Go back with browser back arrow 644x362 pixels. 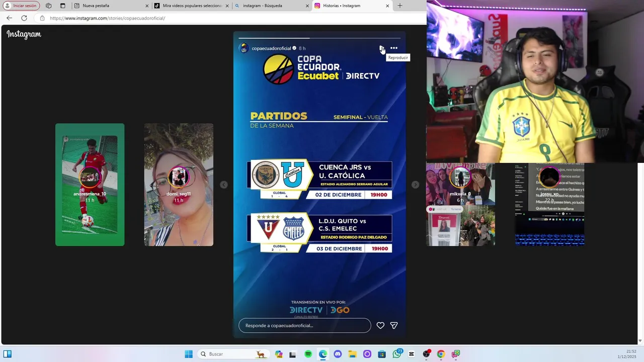click(9, 18)
